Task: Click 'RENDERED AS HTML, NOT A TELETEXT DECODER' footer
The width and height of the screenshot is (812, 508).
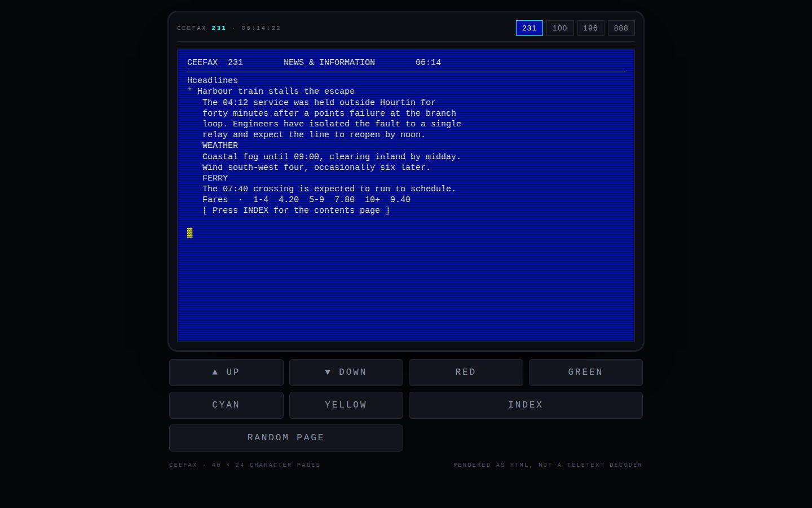Action: pos(548,465)
